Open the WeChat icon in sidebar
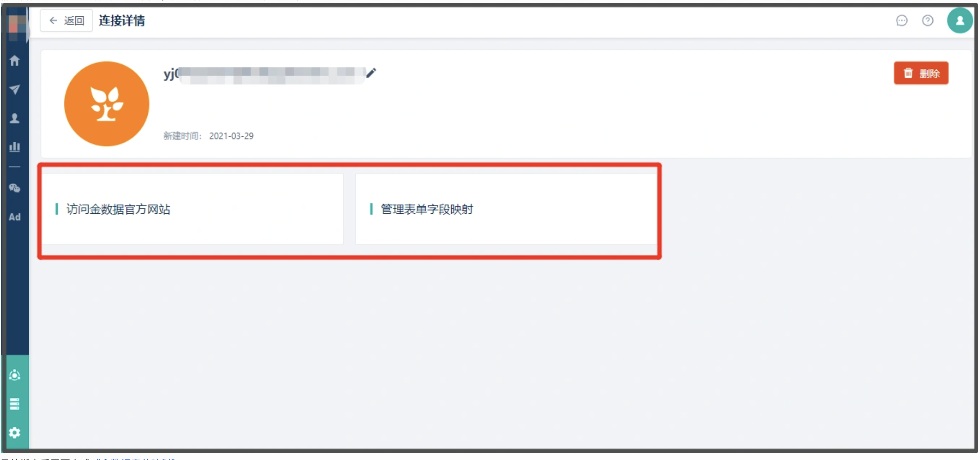Image resolution: width=980 pixels, height=460 pixels. (x=15, y=188)
